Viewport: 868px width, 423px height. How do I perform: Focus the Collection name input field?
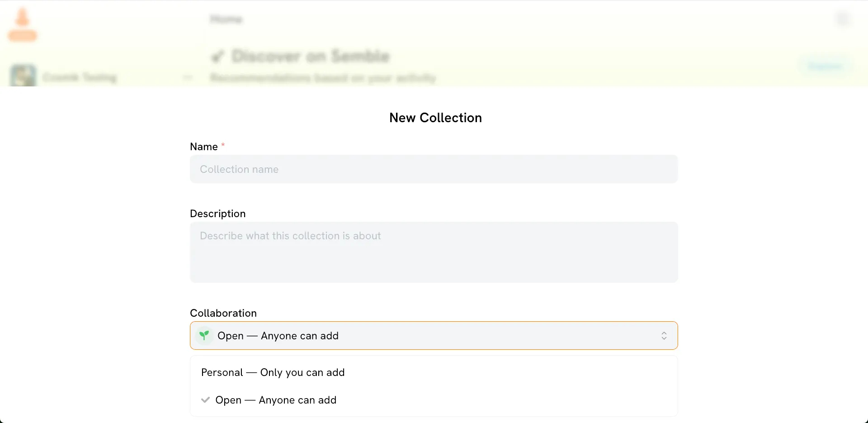coord(433,169)
